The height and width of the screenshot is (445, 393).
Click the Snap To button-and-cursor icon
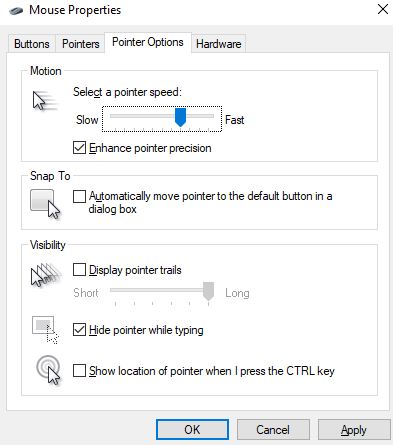[x=45, y=204]
